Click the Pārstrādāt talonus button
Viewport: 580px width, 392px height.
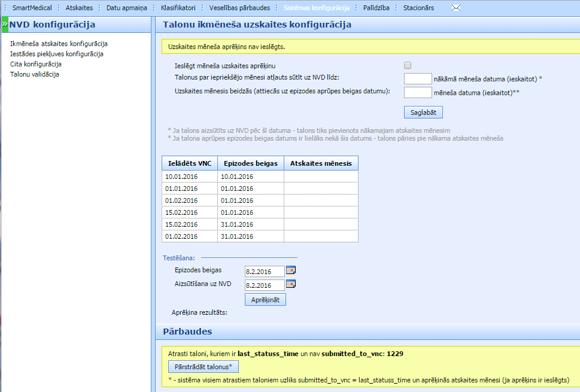click(204, 366)
